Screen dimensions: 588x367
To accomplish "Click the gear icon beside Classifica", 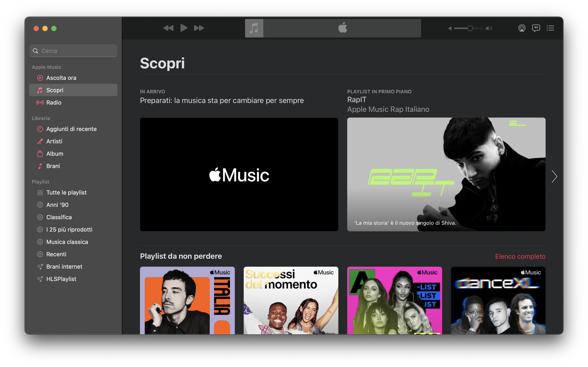I will pos(40,217).
